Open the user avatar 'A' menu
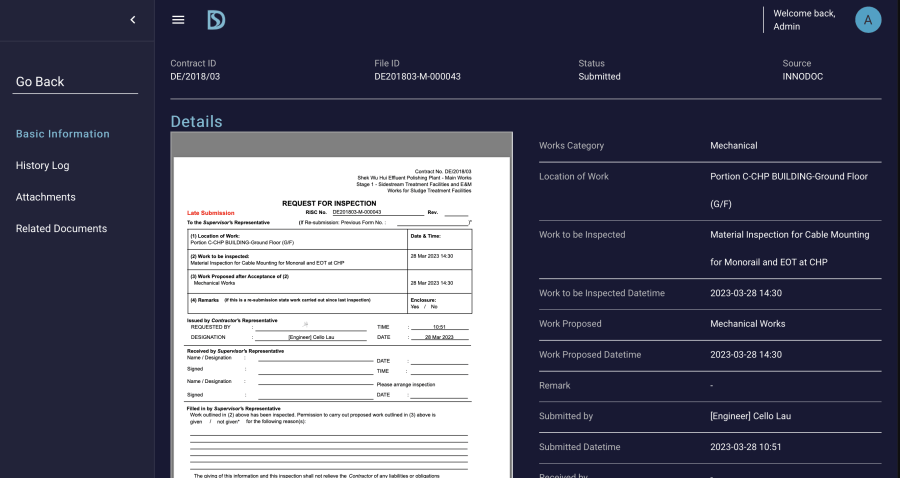The width and height of the screenshot is (900, 478). coord(868,19)
